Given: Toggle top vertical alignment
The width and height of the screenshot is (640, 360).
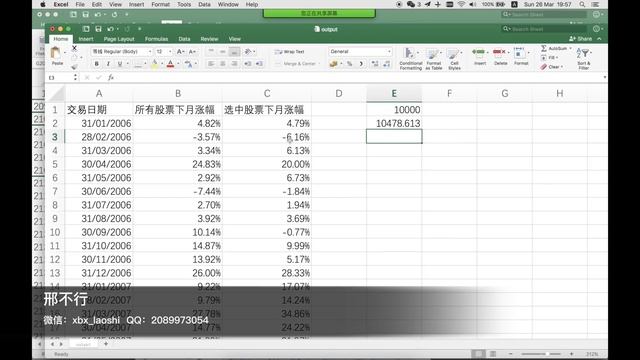Looking at the screenshot, I should click(211, 51).
